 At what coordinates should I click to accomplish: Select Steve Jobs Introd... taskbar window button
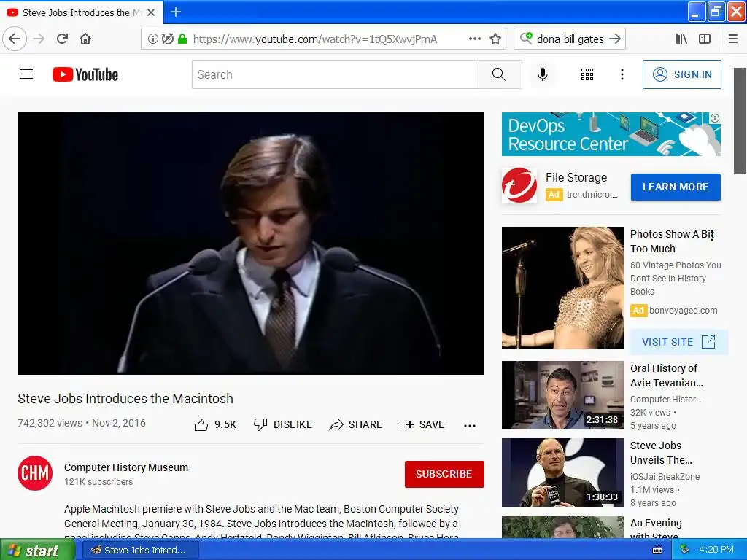[141, 550]
